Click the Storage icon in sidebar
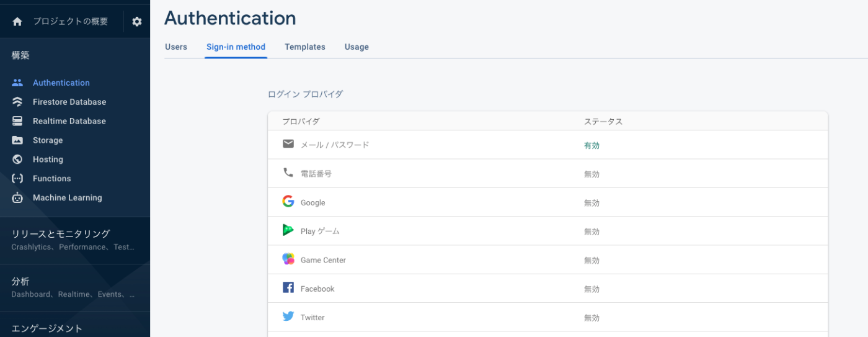This screenshot has height=337, width=868. point(17,140)
